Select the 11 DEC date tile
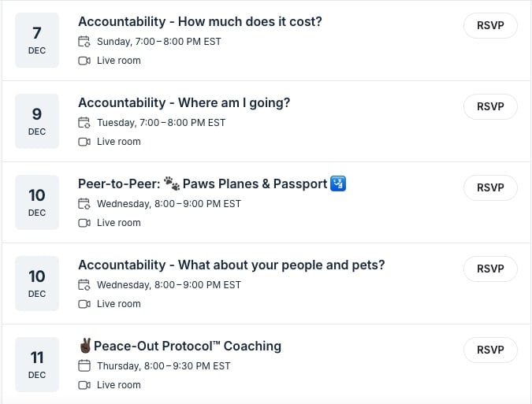Image resolution: width=532 pixels, height=404 pixels. tap(37, 365)
